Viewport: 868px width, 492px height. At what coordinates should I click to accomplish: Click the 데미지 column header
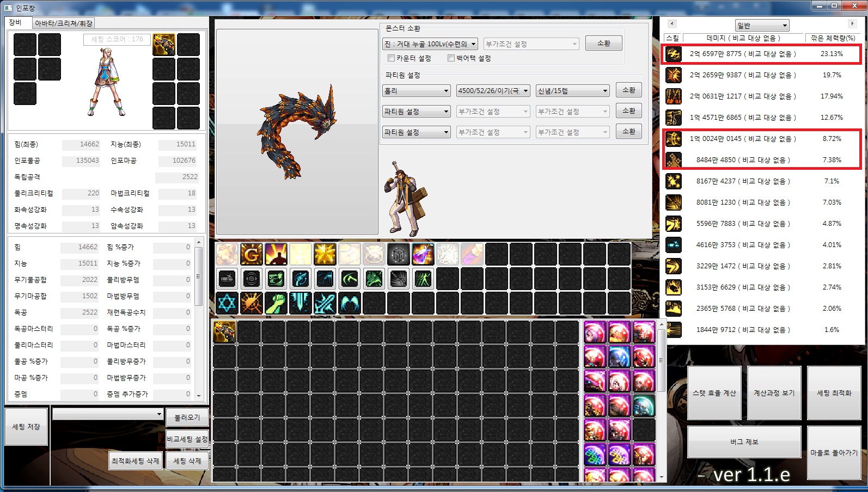pos(743,38)
